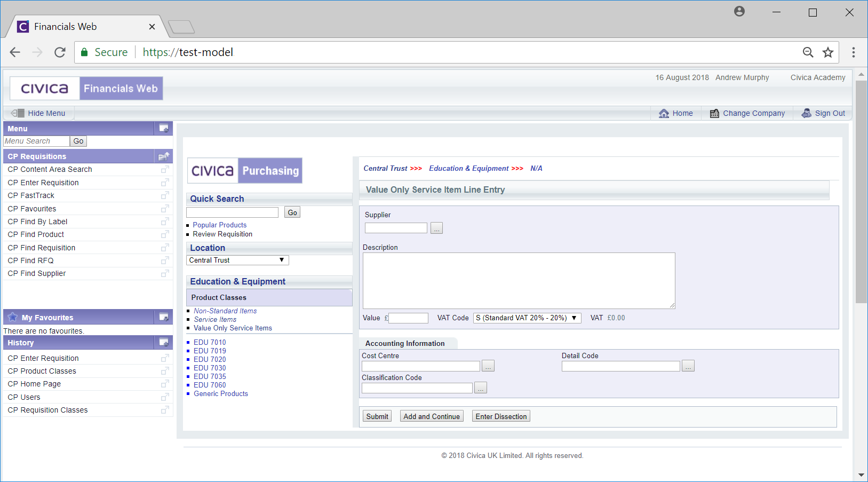The width and height of the screenshot is (868, 482).
Task: Click the Home house icon
Action: [664, 113]
